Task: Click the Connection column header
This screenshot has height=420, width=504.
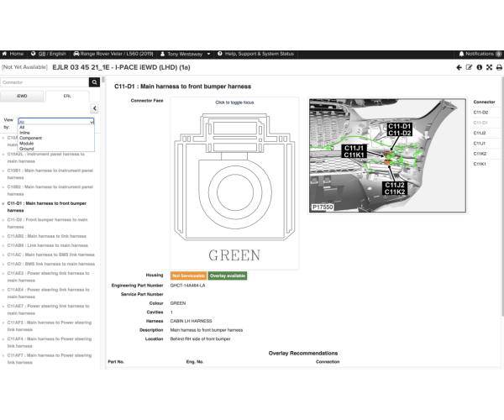Action: 328,362
